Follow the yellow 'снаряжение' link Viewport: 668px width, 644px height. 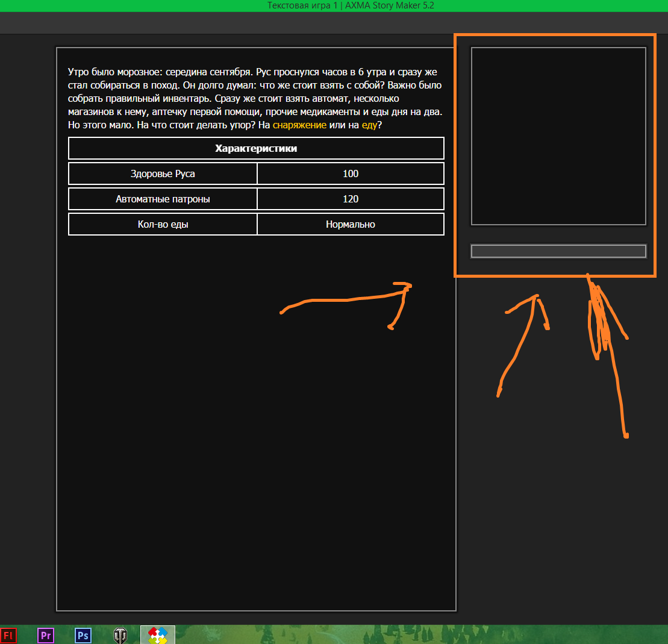(299, 125)
